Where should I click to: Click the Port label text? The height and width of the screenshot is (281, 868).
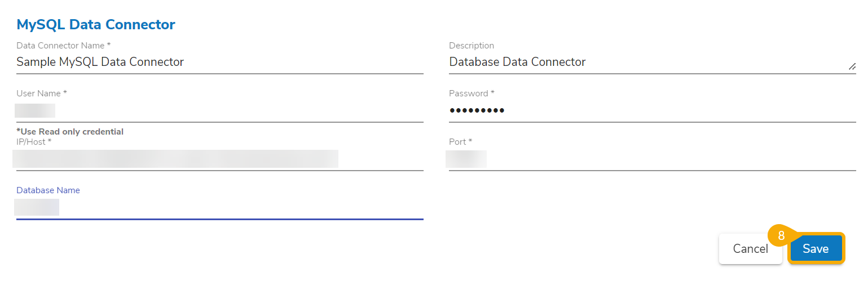460,142
